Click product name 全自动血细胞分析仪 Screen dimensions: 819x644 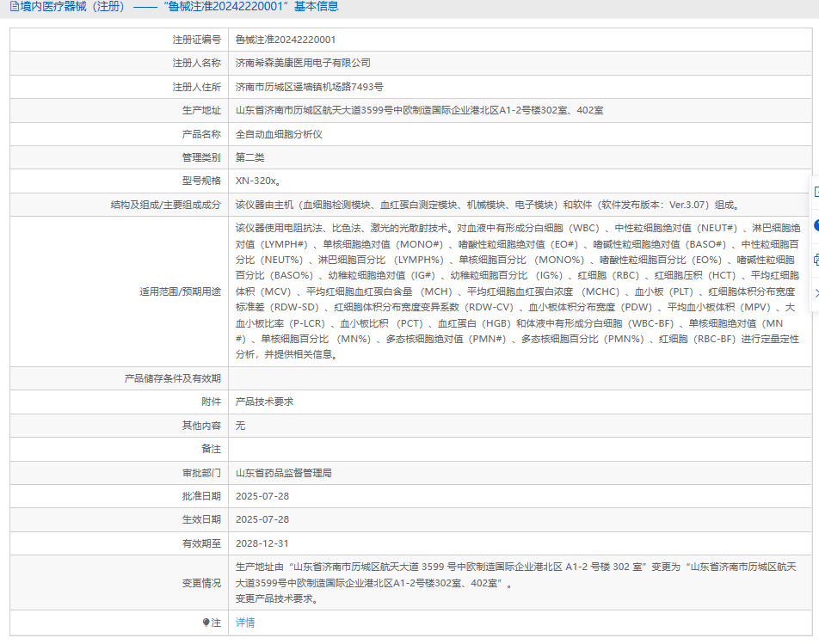(x=279, y=134)
